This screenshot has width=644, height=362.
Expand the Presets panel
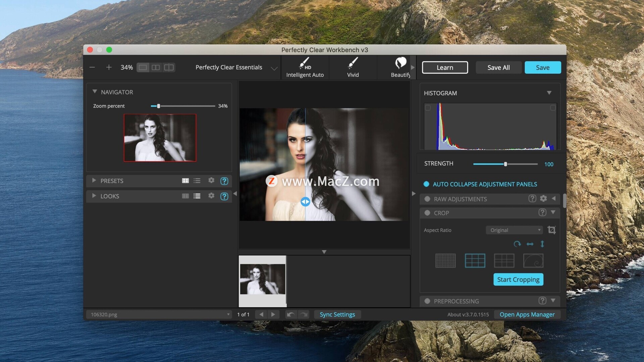(94, 180)
